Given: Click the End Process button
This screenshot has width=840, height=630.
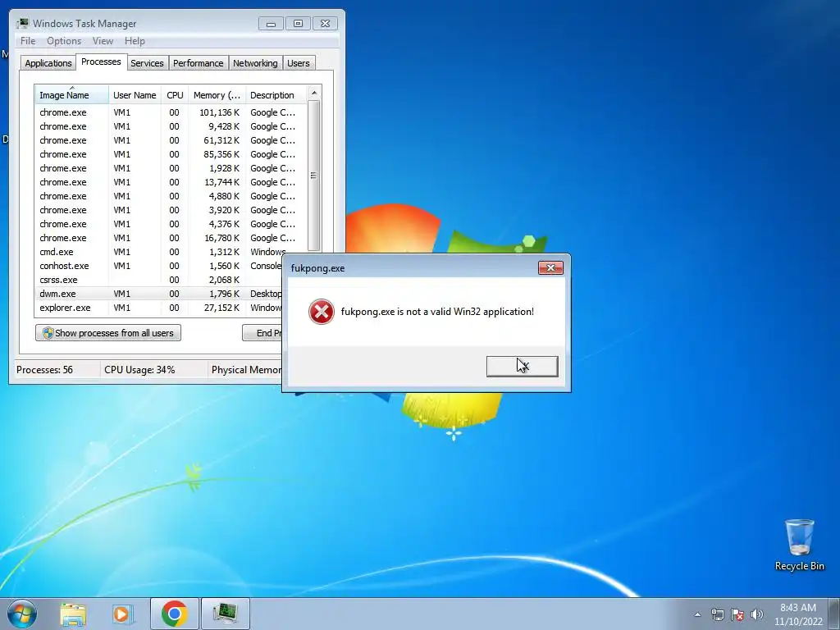Looking at the screenshot, I should point(262,333).
